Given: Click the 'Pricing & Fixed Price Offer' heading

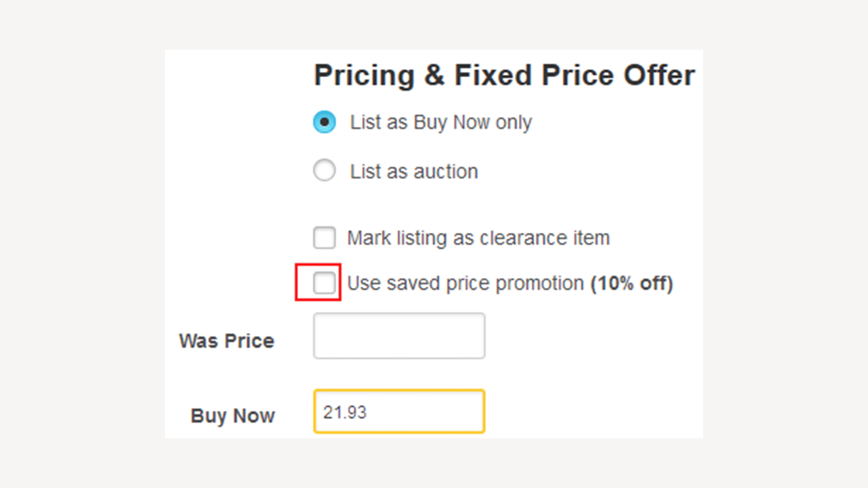Looking at the screenshot, I should pos(504,75).
